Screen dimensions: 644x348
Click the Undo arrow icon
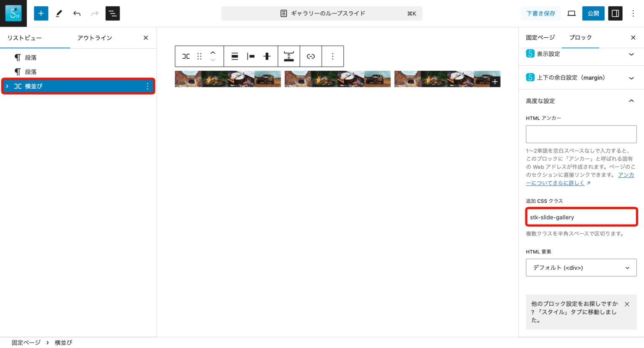click(77, 13)
